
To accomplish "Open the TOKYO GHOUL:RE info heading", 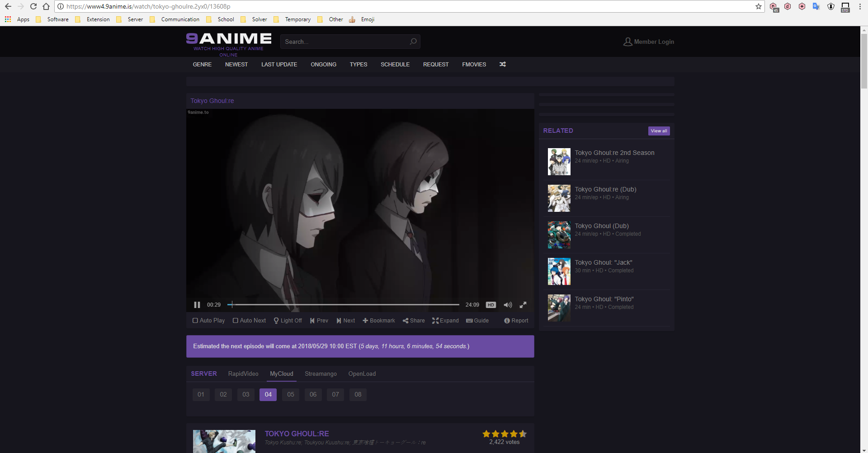I will coord(297,434).
